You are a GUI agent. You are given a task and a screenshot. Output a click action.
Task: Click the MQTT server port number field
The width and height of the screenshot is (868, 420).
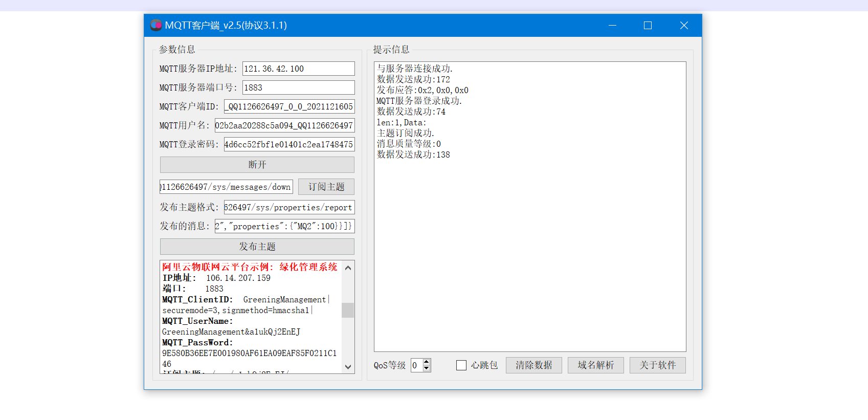(299, 87)
